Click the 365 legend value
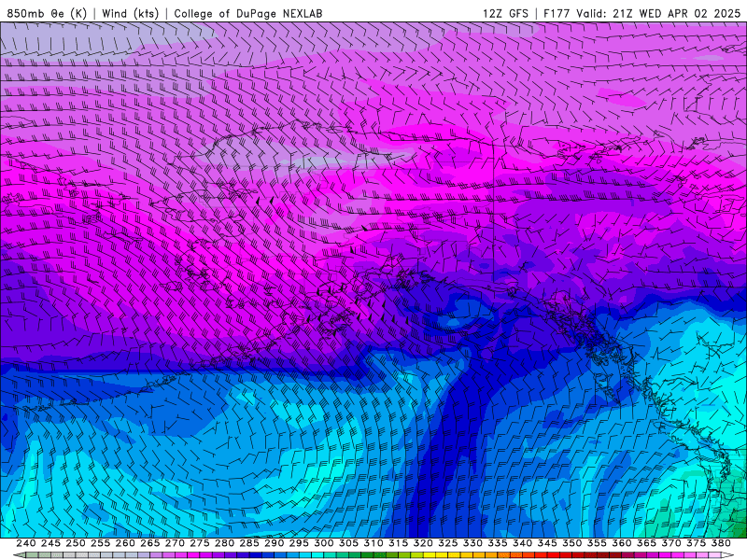The image size is (747, 560). 646,543
